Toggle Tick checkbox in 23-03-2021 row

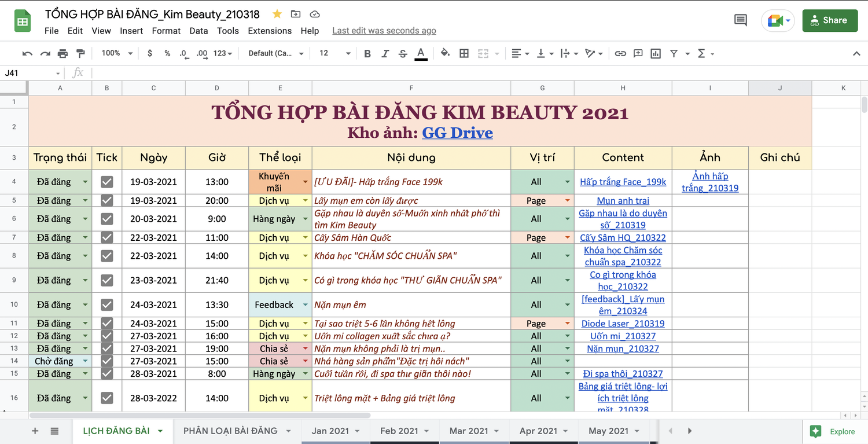107,280
